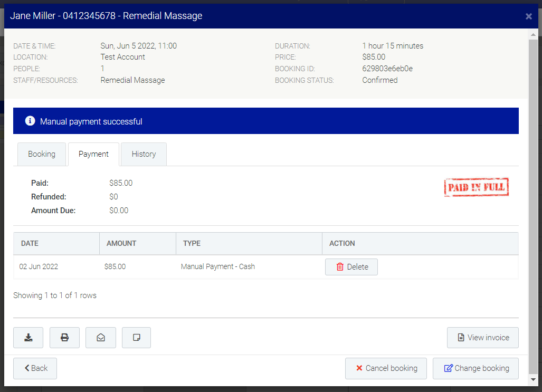
Task: Click the PAID IN FULL stamp
Action: (476, 187)
